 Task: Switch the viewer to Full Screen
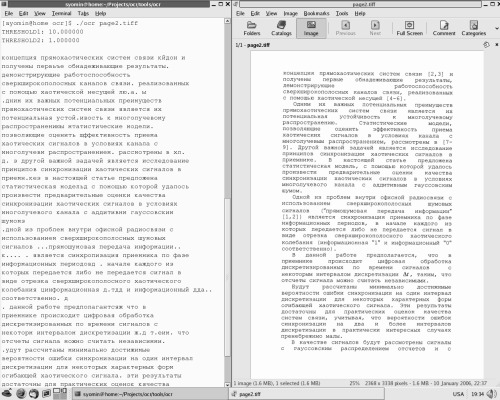coord(410,28)
